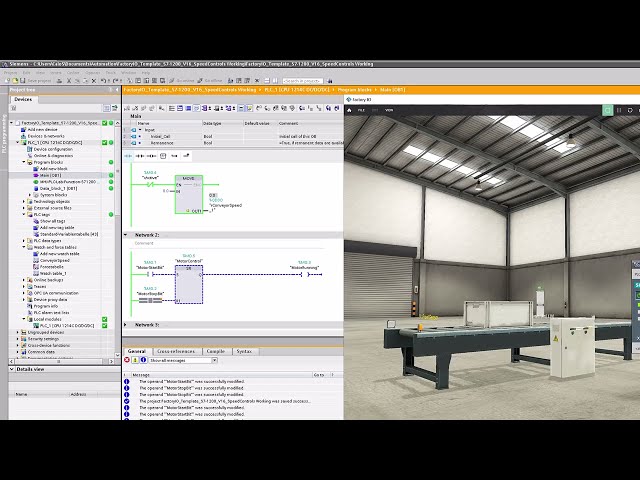Click the normally closed contact instruction icon
The image size is (640, 480).
[x=140, y=156]
